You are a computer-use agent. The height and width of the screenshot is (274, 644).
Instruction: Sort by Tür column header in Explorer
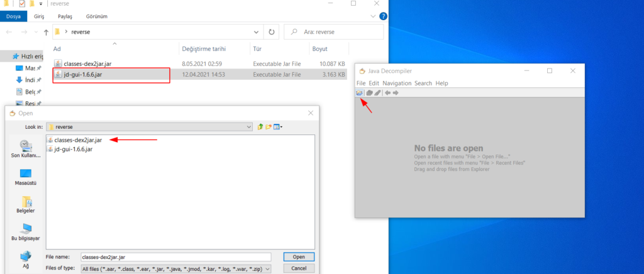click(257, 49)
